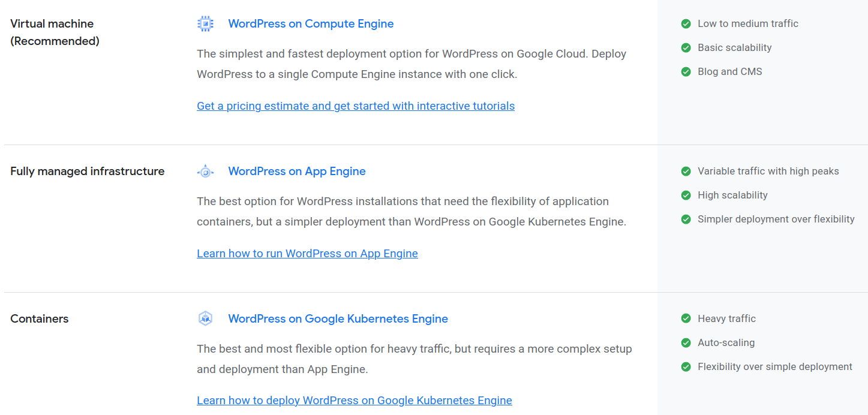Viewport: 868px width, 415px height.
Task: Click the text Low to medium traffic
Action: click(748, 24)
